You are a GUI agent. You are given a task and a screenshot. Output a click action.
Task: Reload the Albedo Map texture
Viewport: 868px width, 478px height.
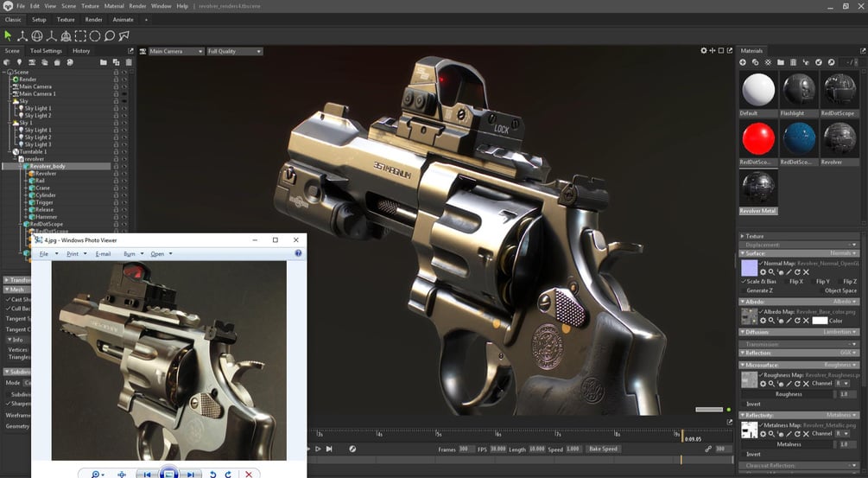pyautogui.click(x=798, y=321)
